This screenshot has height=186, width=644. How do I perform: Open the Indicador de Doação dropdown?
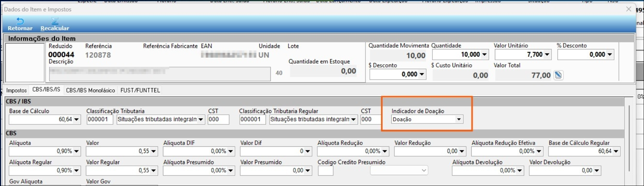tap(459, 120)
